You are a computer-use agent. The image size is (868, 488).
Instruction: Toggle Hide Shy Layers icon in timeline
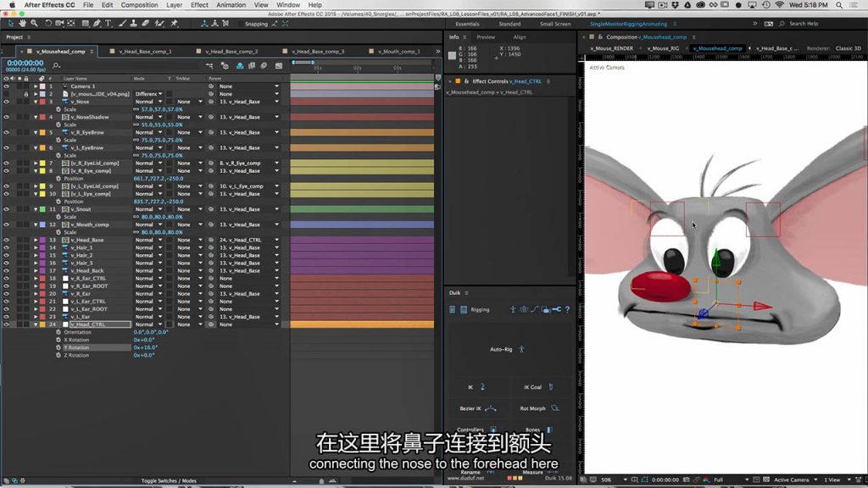pyautogui.click(x=240, y=66)
